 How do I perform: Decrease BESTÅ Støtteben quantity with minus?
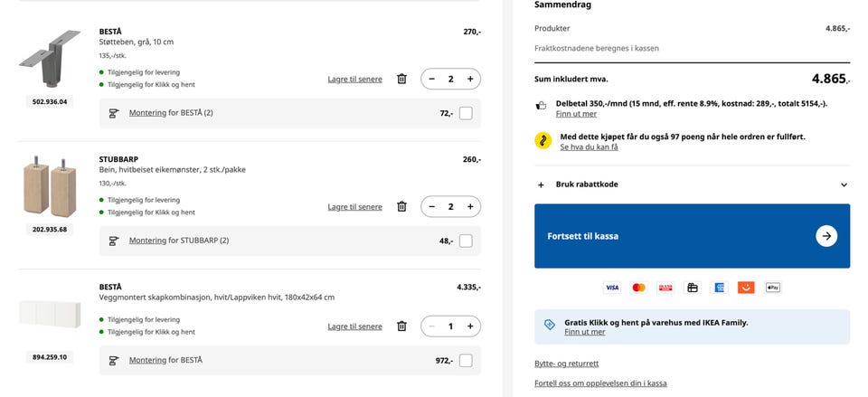(x=432, y=79)
